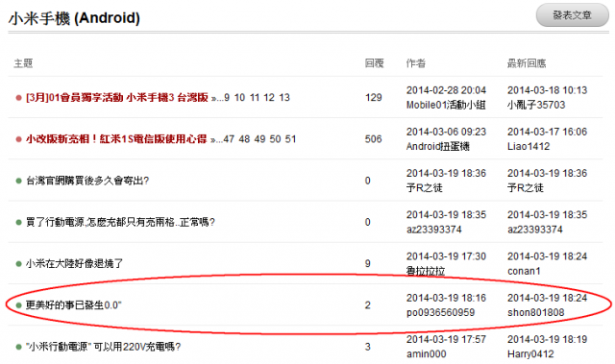Image resolution: width=615 pixels, height=364 pixels.
Task: Click the red bullet beside 小米手機3 thread
Action: tap(18, 98)
